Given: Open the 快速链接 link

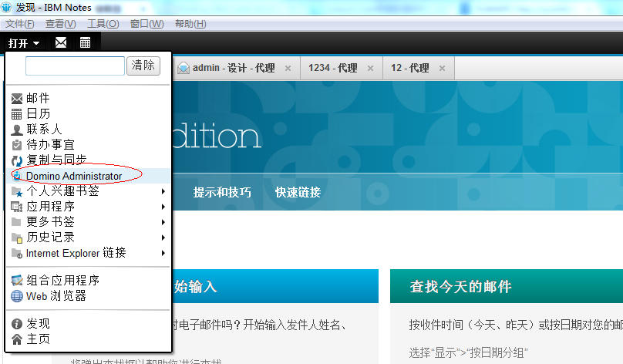Looking at the screenshot, I should 298,192.
